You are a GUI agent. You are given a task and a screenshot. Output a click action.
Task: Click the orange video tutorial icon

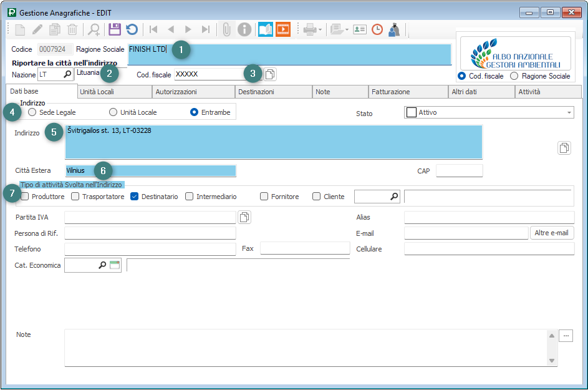click(283, 29)
